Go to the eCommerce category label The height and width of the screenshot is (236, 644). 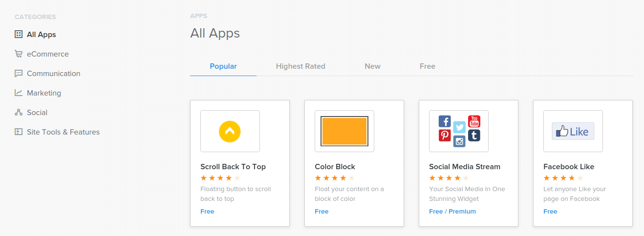[48, 54]
